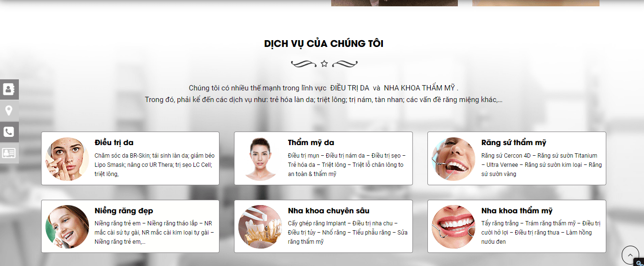Screen dimensions: 644x266
Task: Click the white teeth thumbnail of Nha khoa thẩm mỹ
Action: (x=454, y=227)
